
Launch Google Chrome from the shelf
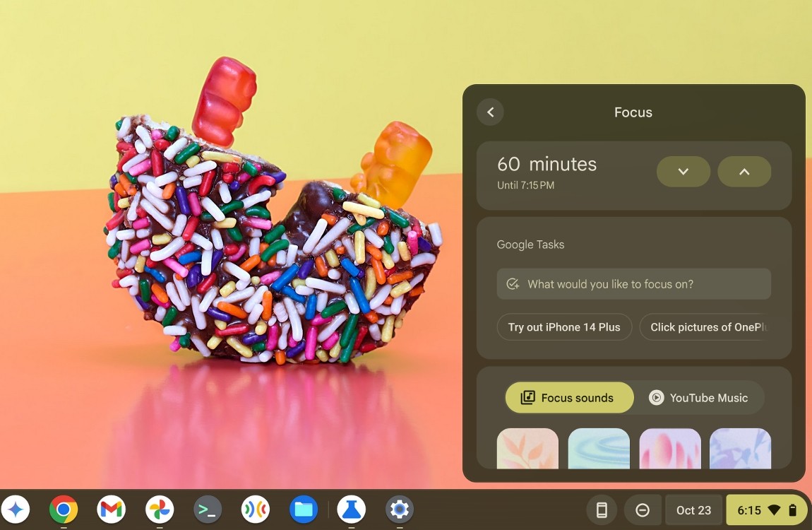point(63,510)
